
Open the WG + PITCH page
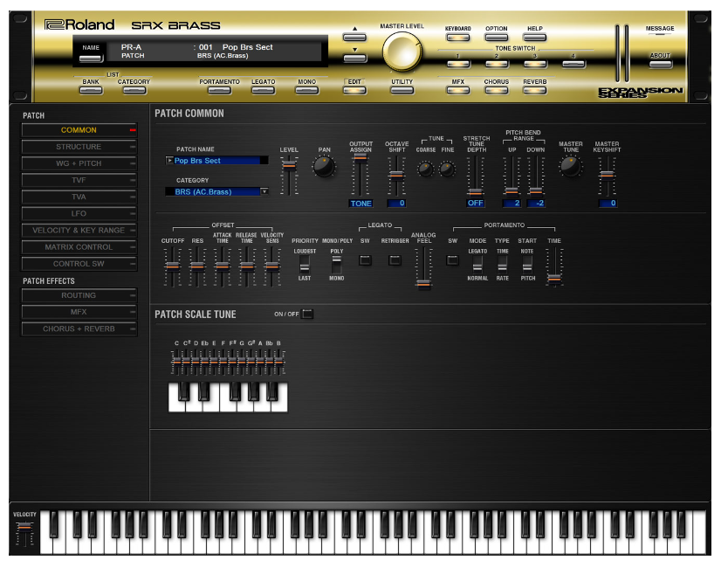click(79, 163)
